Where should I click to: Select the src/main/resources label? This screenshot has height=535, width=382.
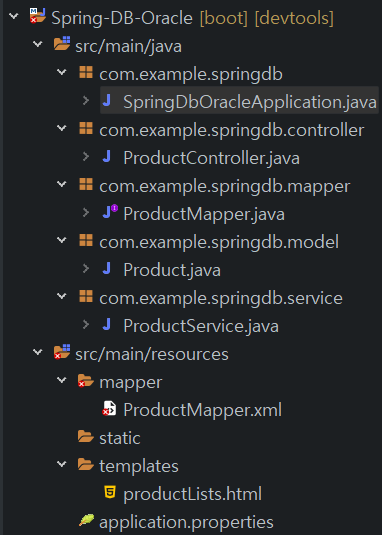pos(152,354)
